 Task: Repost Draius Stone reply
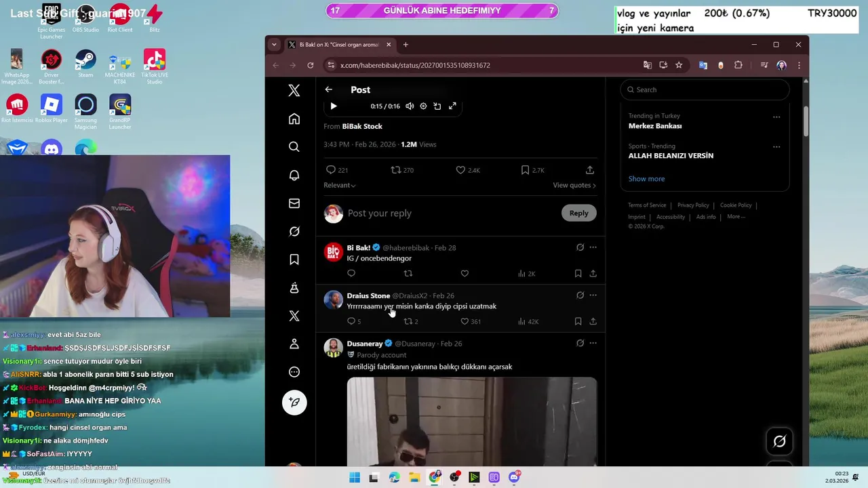[411, 321]
